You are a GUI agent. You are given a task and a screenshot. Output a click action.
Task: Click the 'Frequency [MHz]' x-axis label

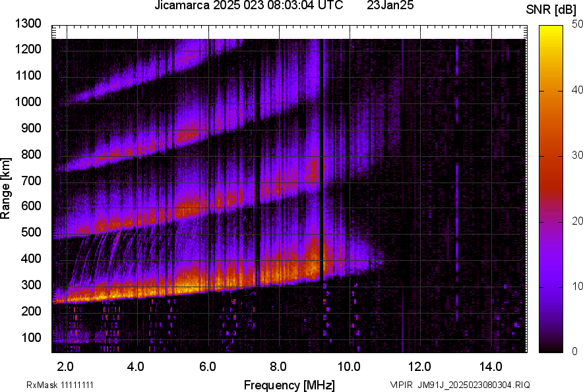(289, 385)
